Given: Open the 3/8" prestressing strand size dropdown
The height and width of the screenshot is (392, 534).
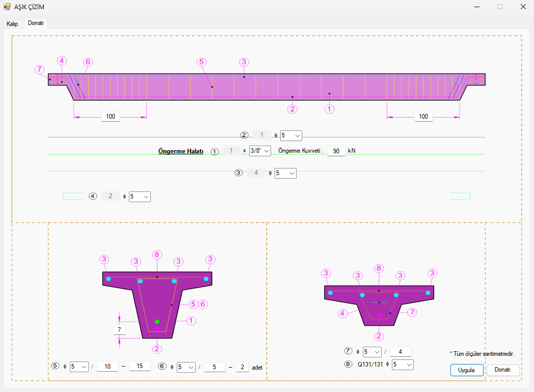Looking at the screenshot, I should 260,151.
